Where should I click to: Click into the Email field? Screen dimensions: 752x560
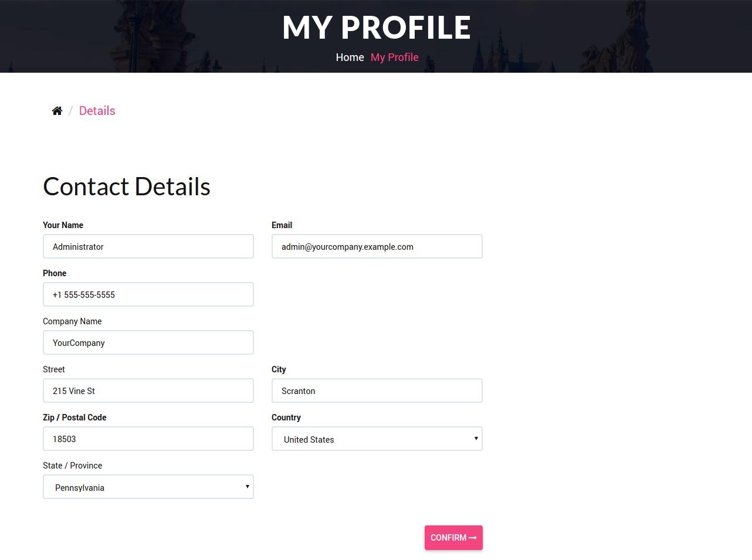377,246
